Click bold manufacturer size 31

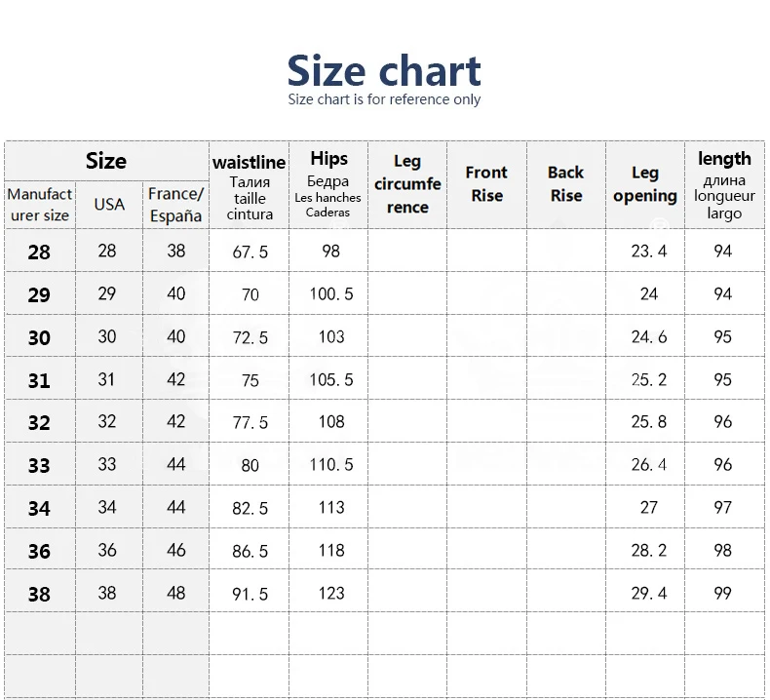click(x=39, y=380)
